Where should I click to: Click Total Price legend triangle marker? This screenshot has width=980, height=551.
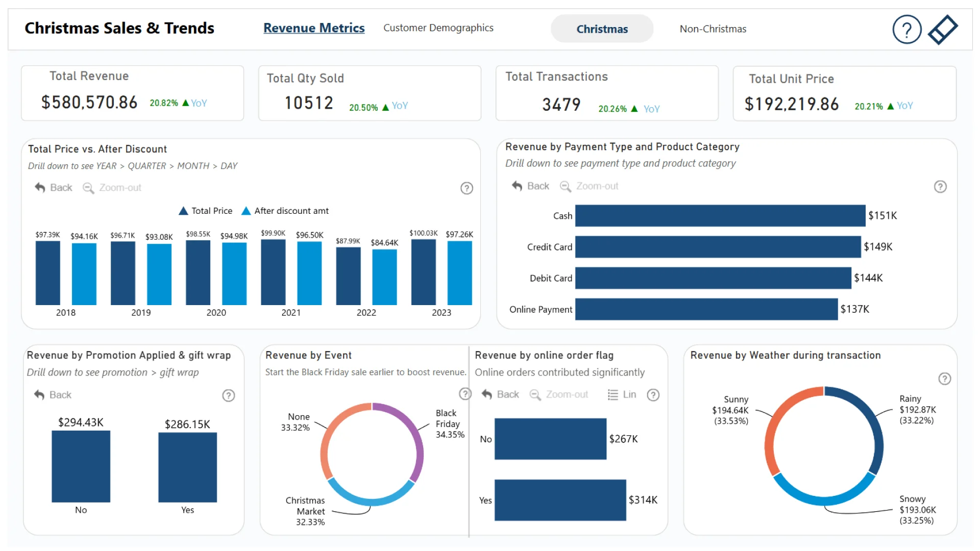[183, 211]
